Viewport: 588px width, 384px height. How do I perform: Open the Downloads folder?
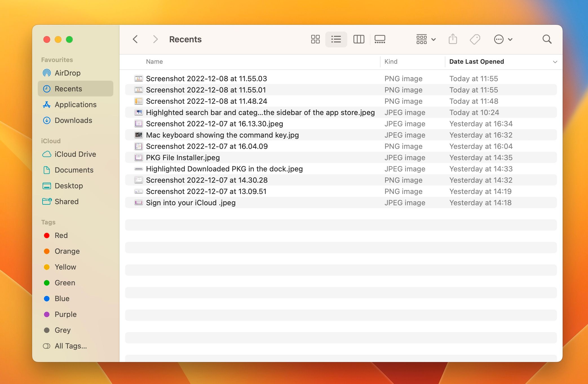point(73,120)
